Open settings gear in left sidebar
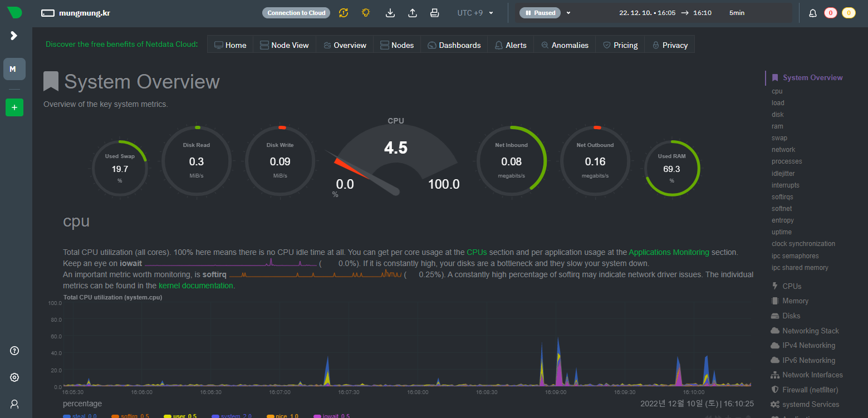The image size is (868, 418). coord(14,377)
